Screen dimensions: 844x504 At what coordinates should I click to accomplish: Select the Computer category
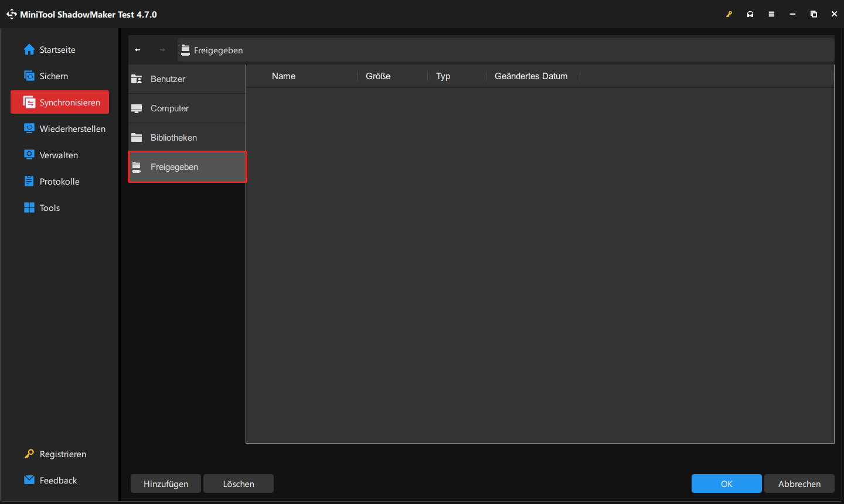tap(187, 108)
